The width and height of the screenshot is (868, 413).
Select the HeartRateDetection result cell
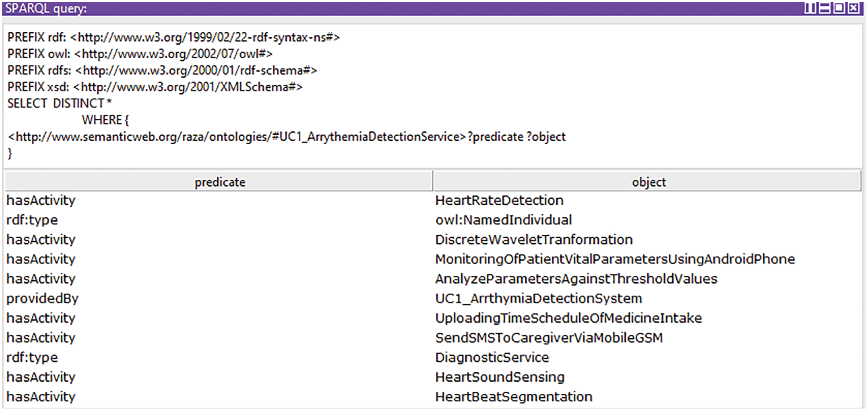coord(499,200)
